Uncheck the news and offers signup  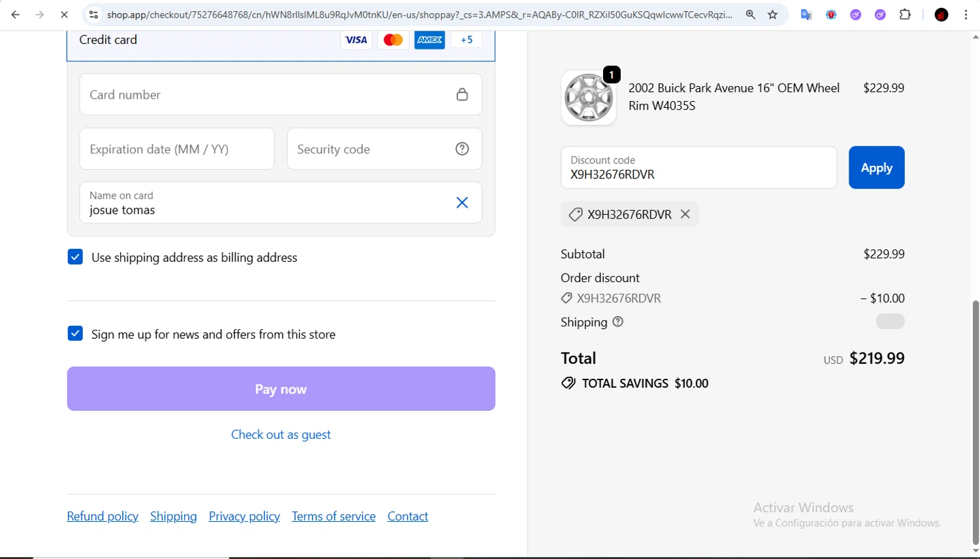point(75,334)
